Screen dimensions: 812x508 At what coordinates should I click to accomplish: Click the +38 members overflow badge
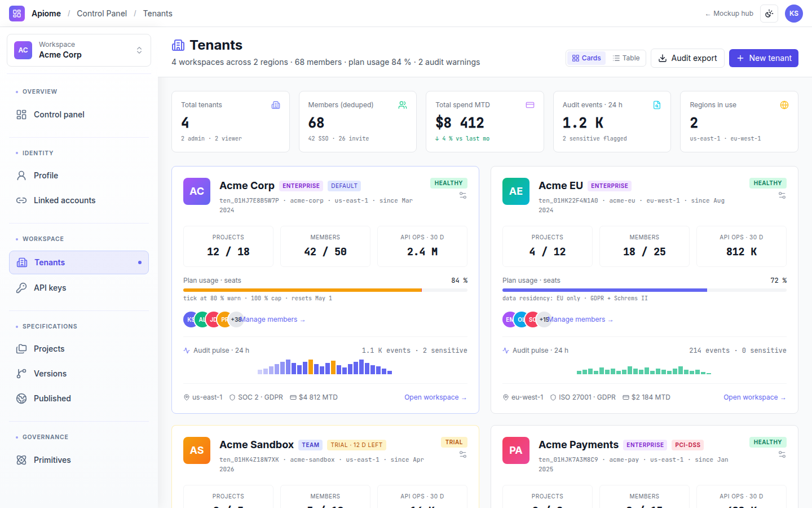(x=236, y=319)
